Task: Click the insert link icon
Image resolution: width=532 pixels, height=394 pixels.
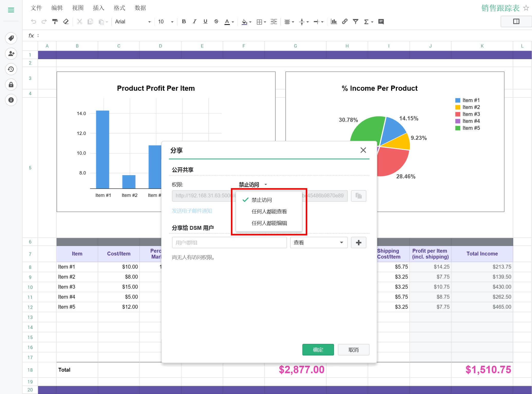Action: coord(345,22)
